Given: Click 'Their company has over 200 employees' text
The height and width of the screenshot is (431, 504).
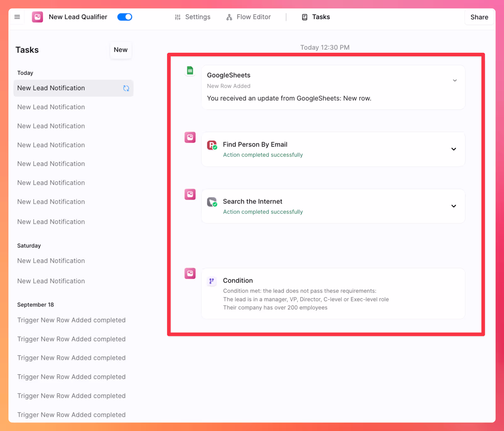Looking at the screenshot, I should coord(275,308).
